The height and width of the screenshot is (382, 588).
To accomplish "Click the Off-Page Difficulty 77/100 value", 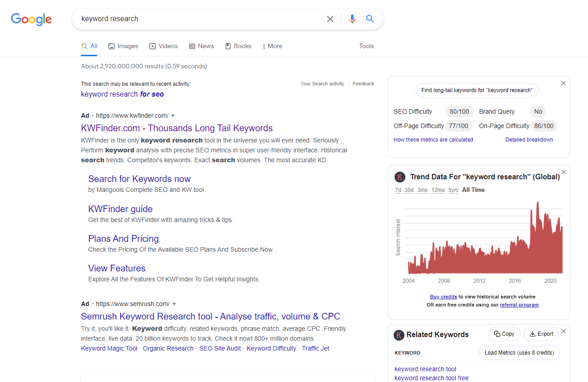I will 458,126.
